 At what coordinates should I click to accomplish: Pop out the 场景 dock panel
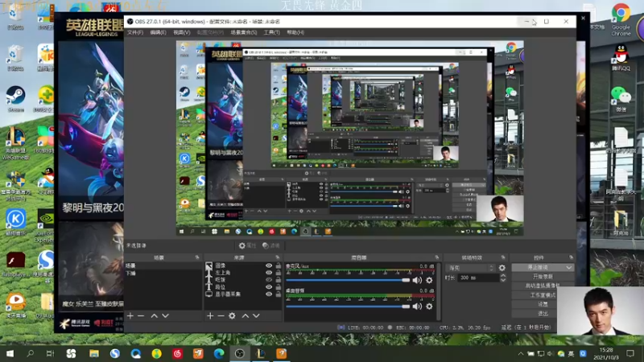pyautogui.click(x=197, y=257)
